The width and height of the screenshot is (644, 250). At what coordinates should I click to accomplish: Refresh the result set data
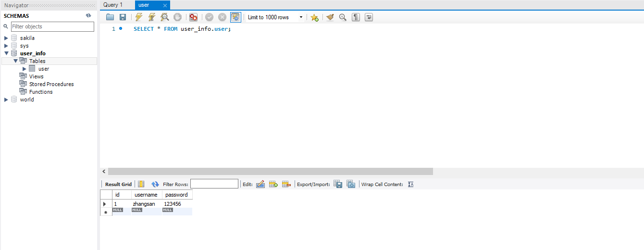(155, 184)
